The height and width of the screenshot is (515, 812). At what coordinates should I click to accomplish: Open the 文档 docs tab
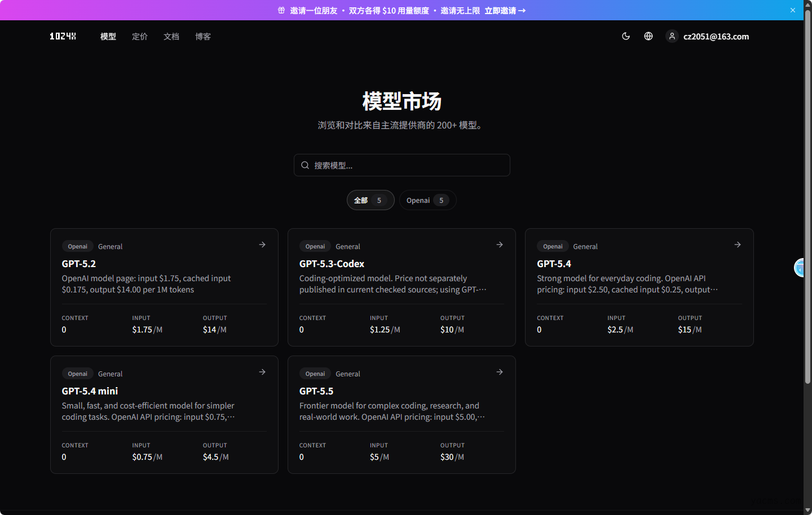[171, 37]
